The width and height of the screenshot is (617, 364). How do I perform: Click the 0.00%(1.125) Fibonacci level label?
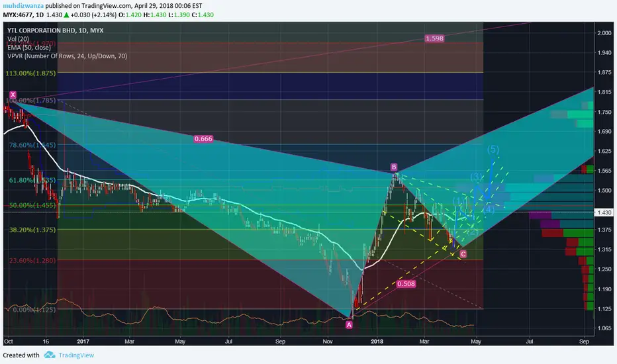[34, 310]
